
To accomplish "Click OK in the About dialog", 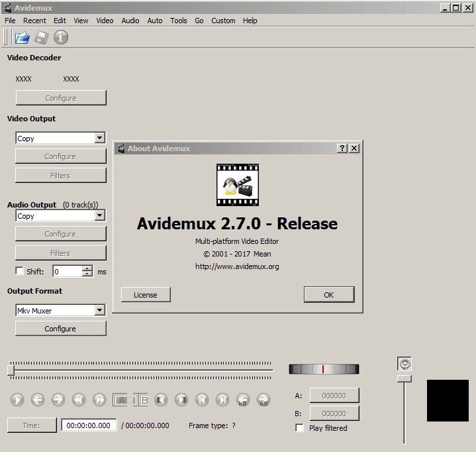I will pyautogui.click(x=329, y=294).
